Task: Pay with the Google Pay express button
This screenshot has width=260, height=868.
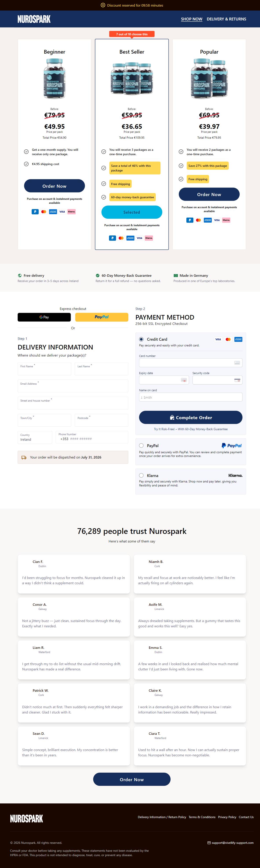Action: (x=44, y=317)
